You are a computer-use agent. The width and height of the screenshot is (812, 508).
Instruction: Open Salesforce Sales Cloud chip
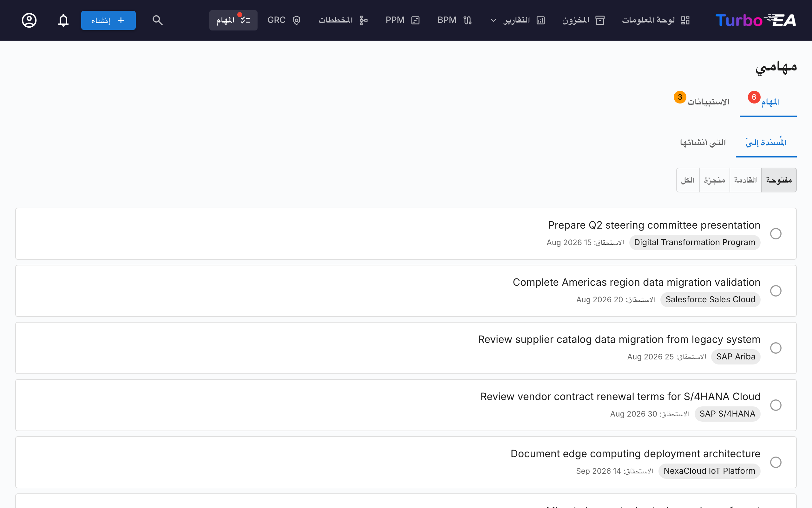pos(710,299)
